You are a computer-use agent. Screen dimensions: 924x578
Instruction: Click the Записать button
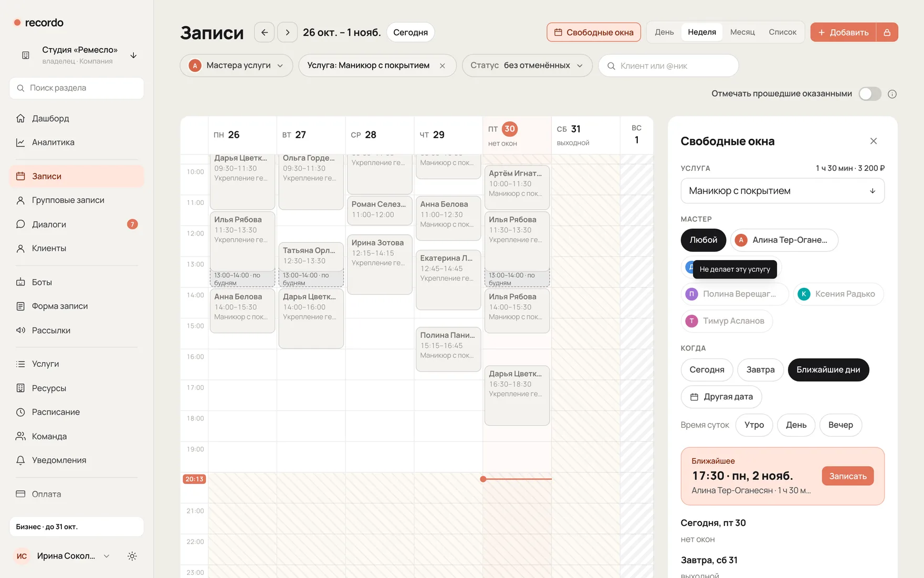tap(848, 476)
